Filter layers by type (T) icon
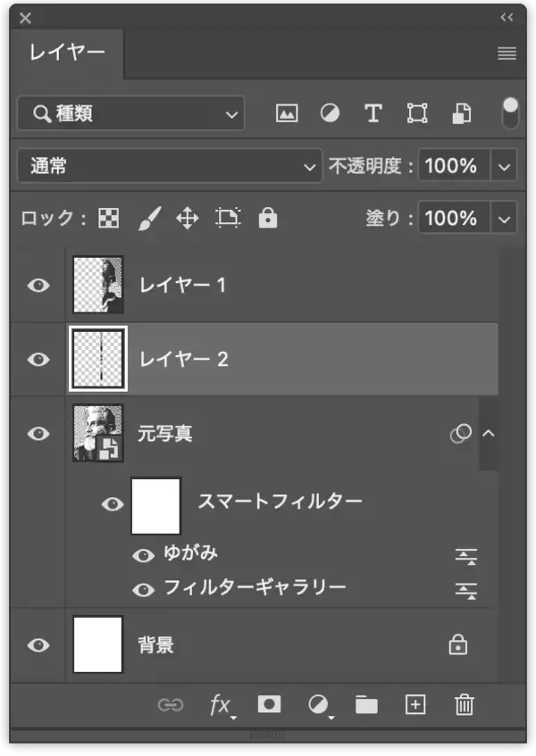Viewport: 536px width, 756px height. (x=373, y=113)
